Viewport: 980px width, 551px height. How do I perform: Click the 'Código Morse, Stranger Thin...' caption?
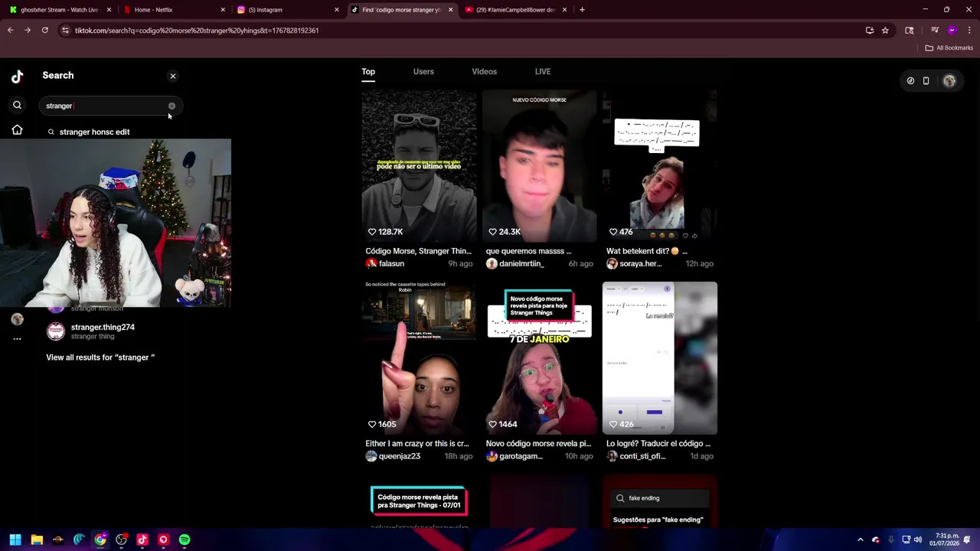418,251
